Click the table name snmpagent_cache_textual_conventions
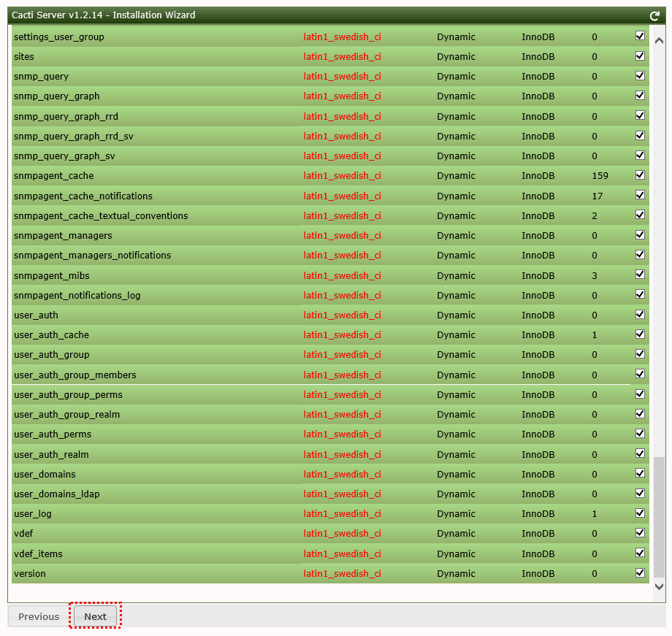Screen dimensions: 672x636 click(101, 216)
